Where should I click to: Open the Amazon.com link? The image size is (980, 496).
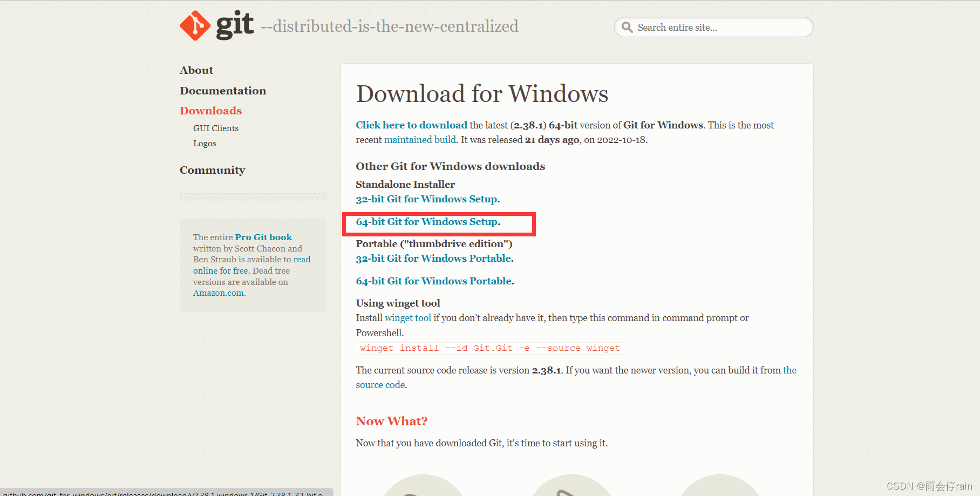point(219,293)
